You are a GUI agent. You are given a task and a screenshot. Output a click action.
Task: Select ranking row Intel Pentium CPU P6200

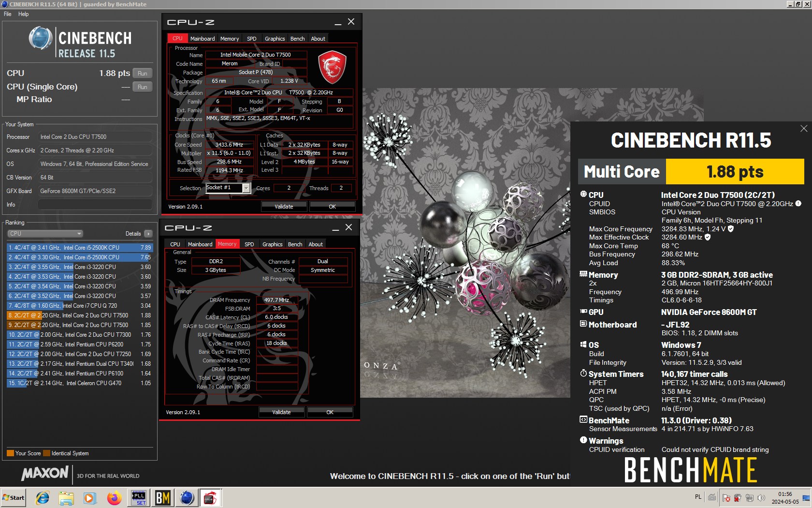[x=80, y=344]
